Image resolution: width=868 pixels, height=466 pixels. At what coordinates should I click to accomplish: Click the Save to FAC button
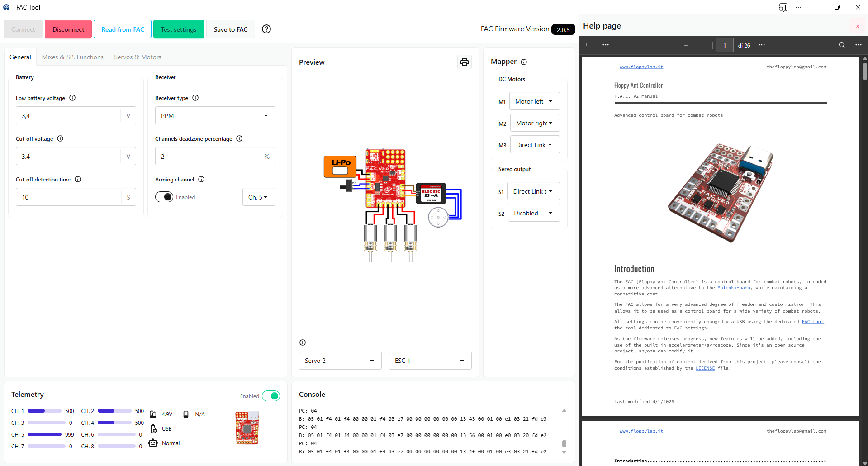[x=230, y=29]
